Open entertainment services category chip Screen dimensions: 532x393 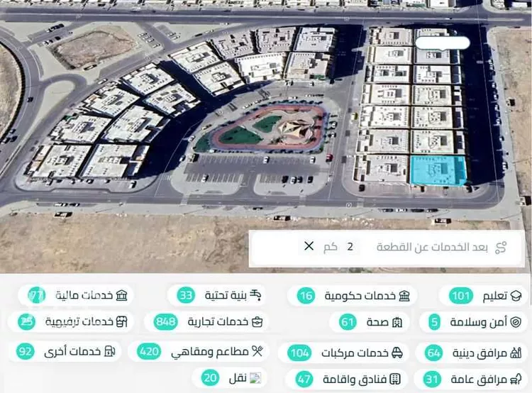(x=72, y=321)
